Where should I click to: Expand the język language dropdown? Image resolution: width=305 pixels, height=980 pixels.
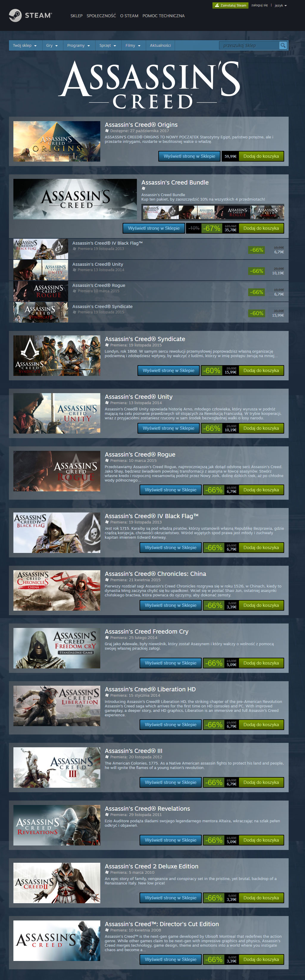pyautogui.click(x=281, y=5)
